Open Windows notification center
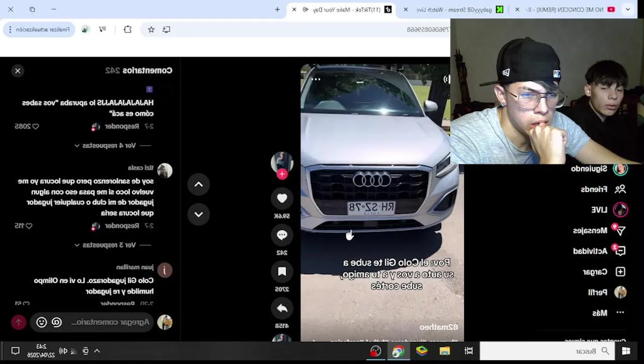 click(15, 351)
